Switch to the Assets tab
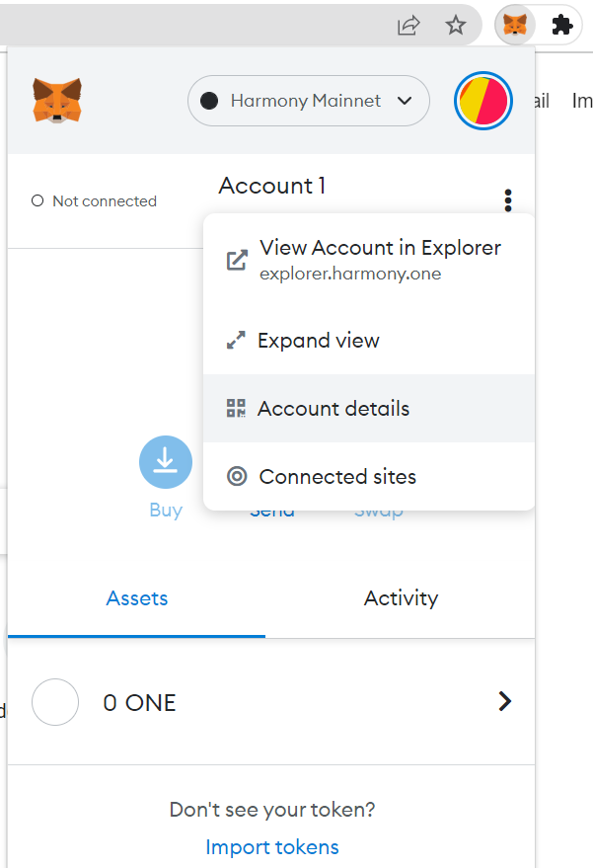The image size is (593, 868). 136,598
